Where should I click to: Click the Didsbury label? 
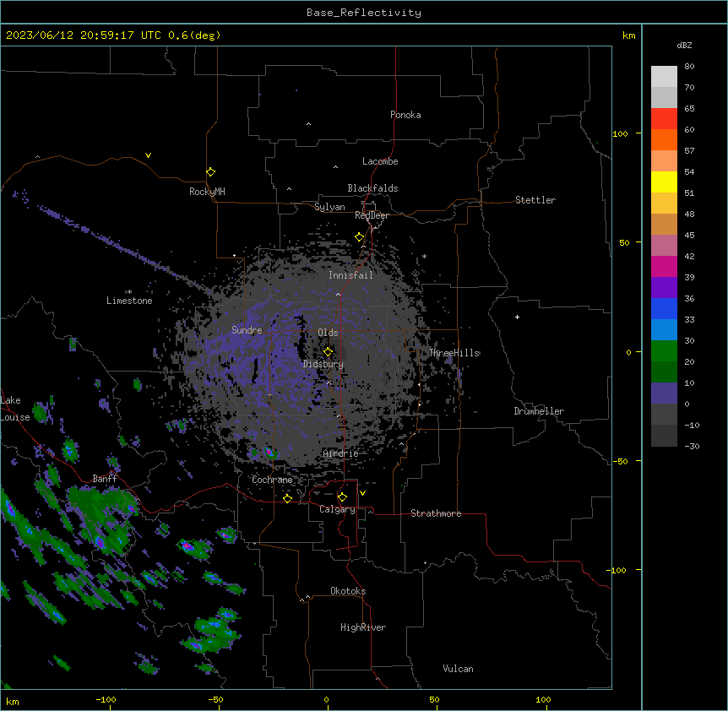[323, 364]
